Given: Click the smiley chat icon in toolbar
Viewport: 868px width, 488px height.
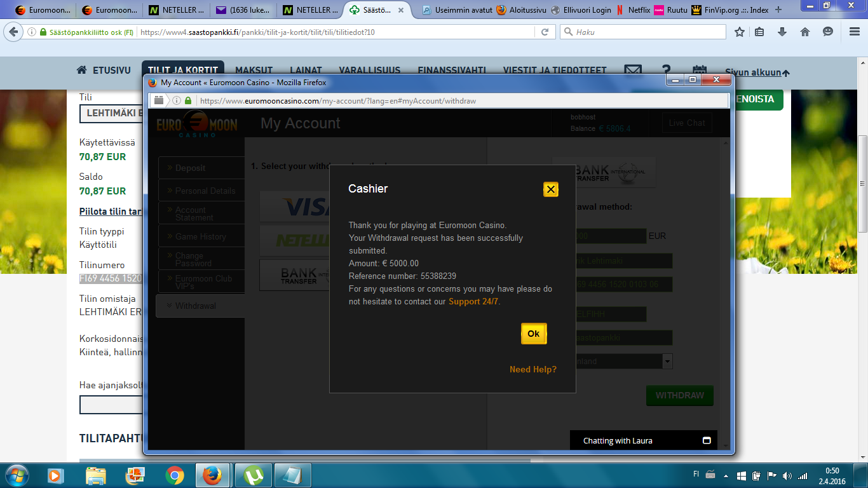Looking at the screenshot, I should point(828,32).
